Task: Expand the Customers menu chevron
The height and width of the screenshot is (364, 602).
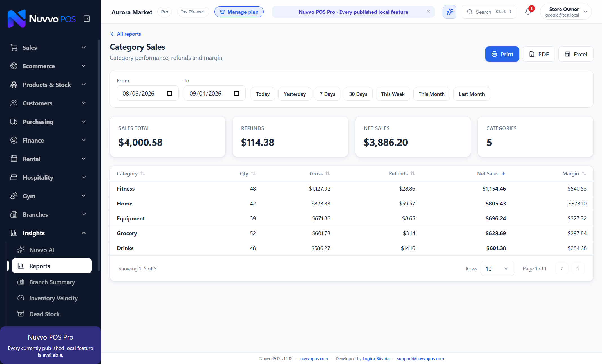Action: 84,103
